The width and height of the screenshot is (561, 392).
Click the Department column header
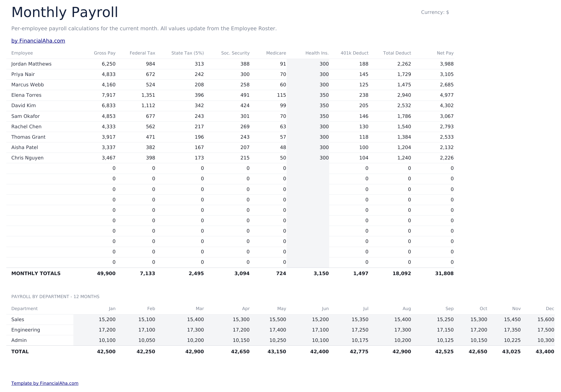click(24, 308)
